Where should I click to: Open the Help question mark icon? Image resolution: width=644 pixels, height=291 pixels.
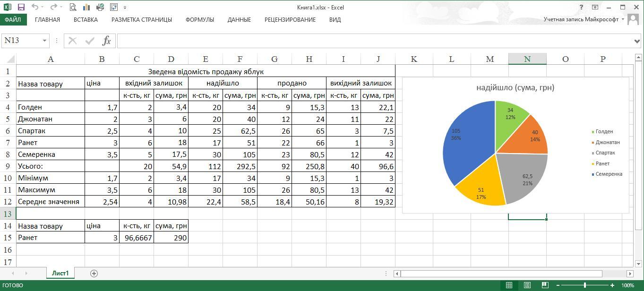pyautogui.click(x=581, y=7)
